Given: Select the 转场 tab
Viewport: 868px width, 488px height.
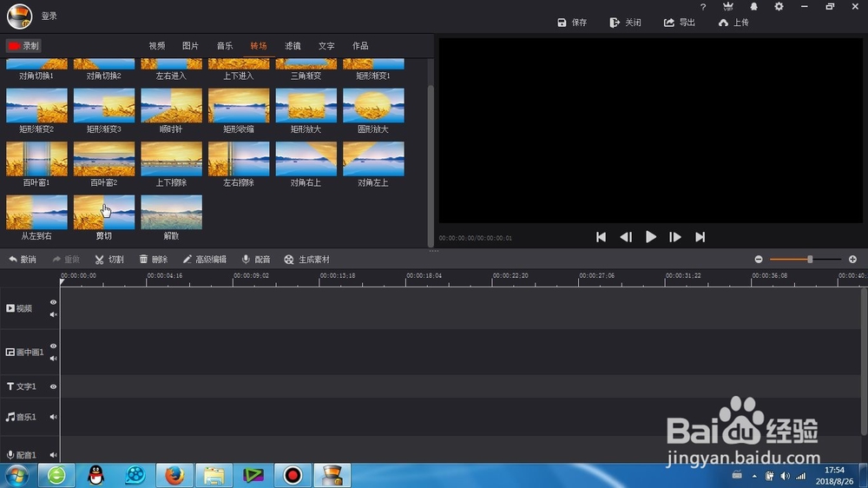Looking at the screenshot, I should point(259,46).
